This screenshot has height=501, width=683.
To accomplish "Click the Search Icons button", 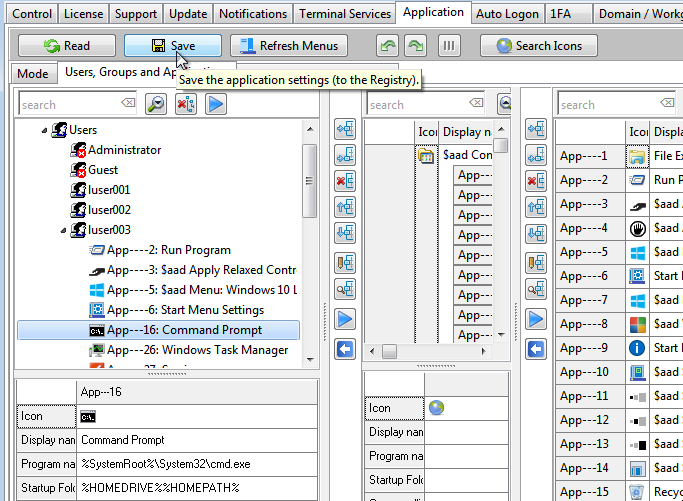I will pyautogui.click(x=538, y=46).
